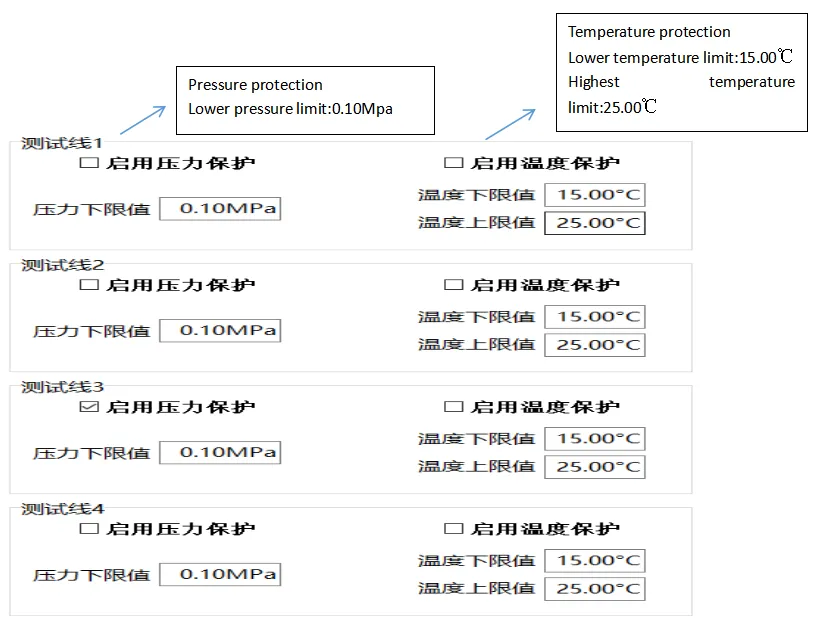Image resolution: width=814 pixels, height=626 pixels.
Task: Enable pressure protection for test line 4
Action: 89,529
